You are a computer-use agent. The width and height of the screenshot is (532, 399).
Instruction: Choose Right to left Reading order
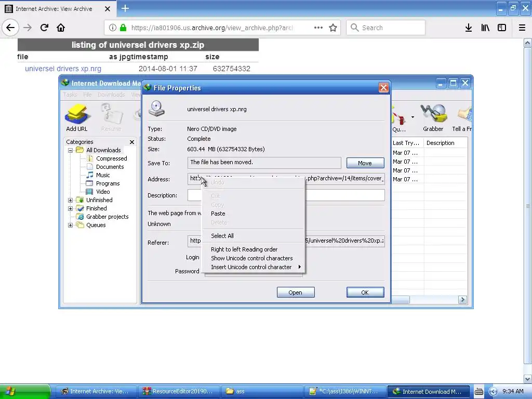click(x=253, y=249)
